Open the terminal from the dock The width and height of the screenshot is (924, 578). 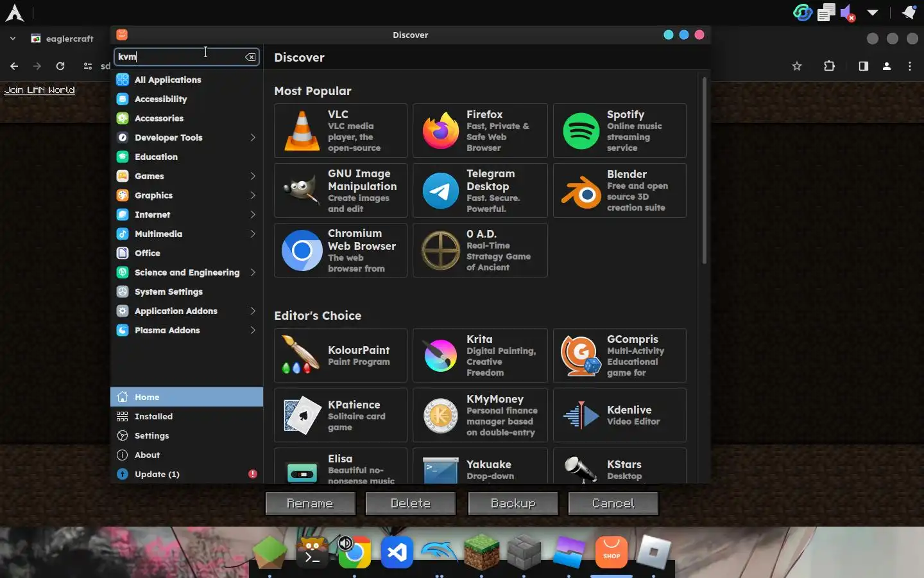pyautogui.click(x=312, y=552)
